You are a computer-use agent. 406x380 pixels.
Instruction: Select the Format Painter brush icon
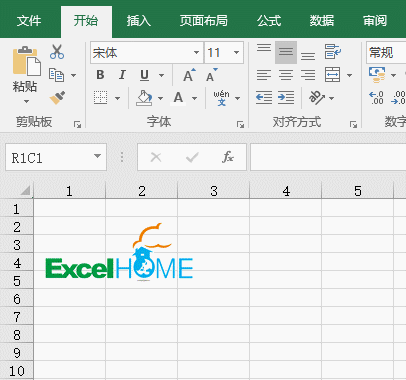click(x=57, y=98)
